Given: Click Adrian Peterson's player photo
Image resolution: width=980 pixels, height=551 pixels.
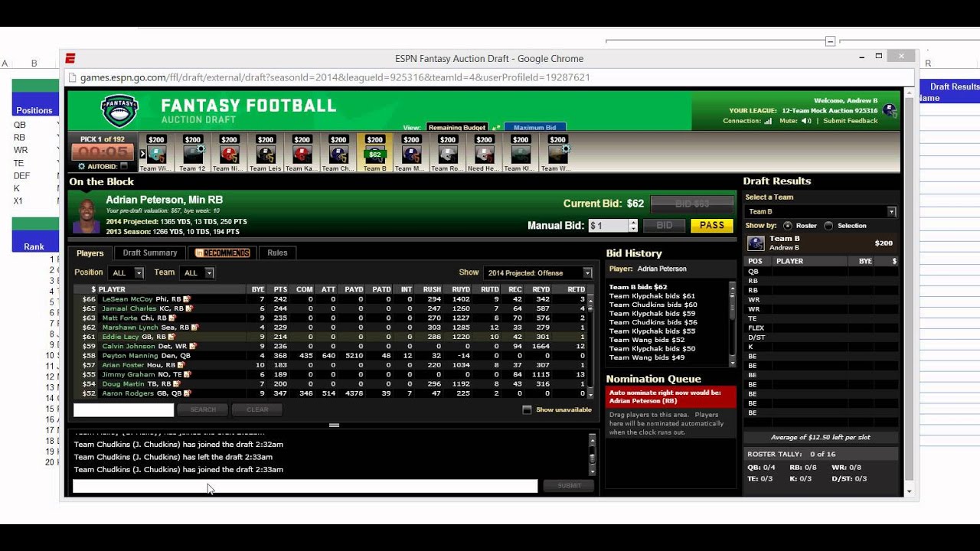Looking at the screenshot, I should tap(86, 215).
